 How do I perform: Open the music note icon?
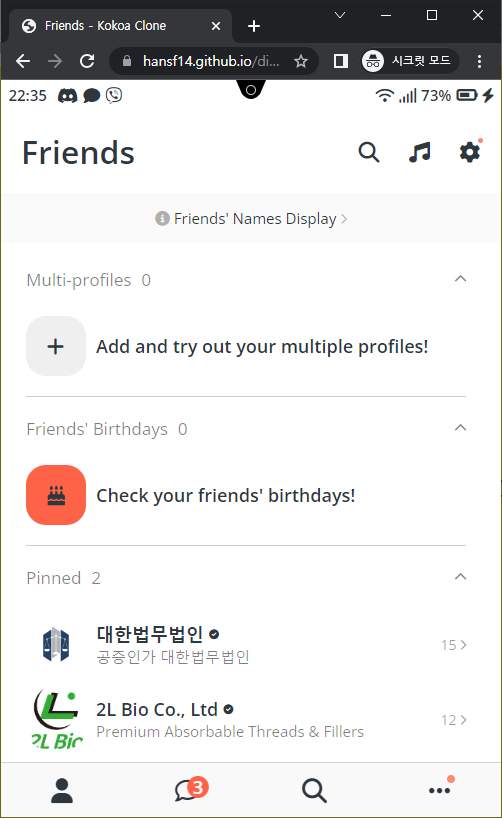(x=420, y=152)
